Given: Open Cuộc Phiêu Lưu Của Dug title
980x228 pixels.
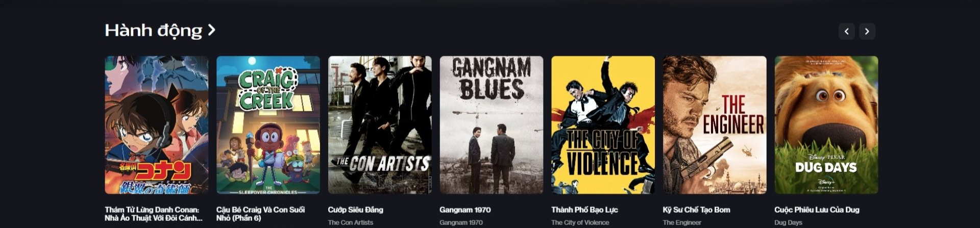Looking at the screenshot, I should [817, 210].
